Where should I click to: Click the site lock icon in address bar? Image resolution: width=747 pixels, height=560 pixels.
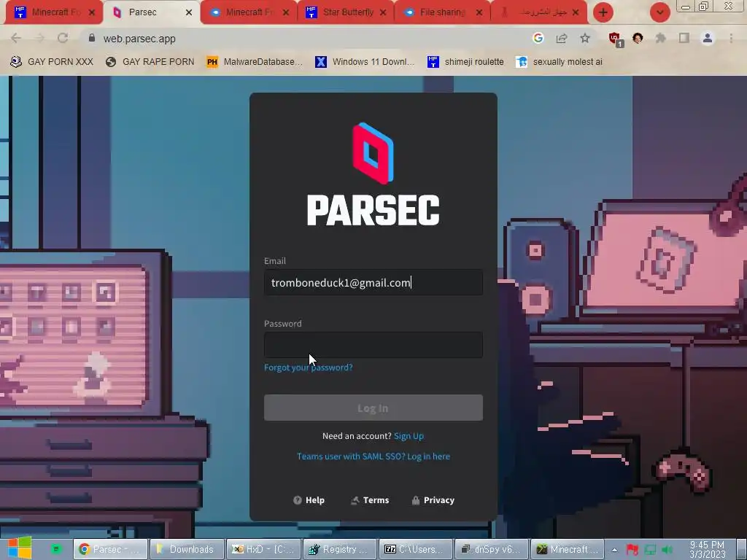point(91,38)
